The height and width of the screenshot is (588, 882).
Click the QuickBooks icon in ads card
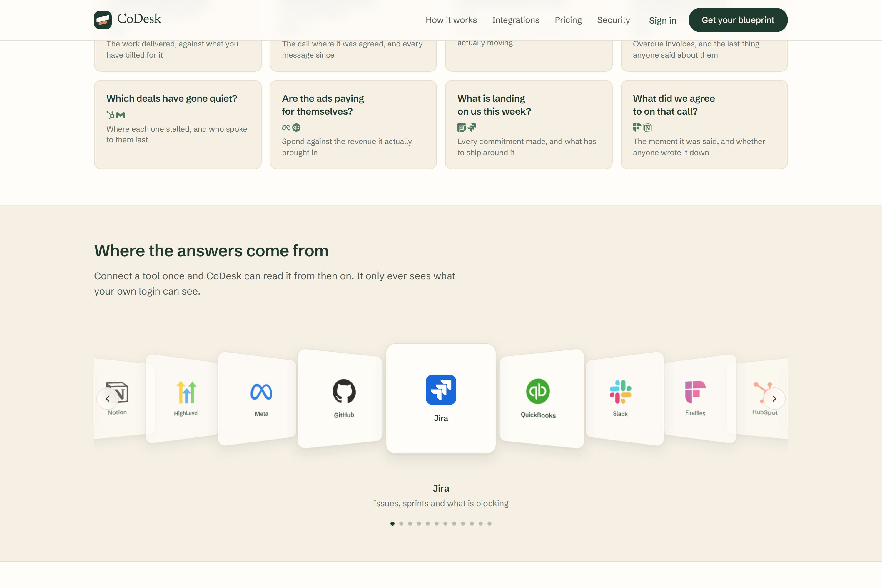click(296, 128)
